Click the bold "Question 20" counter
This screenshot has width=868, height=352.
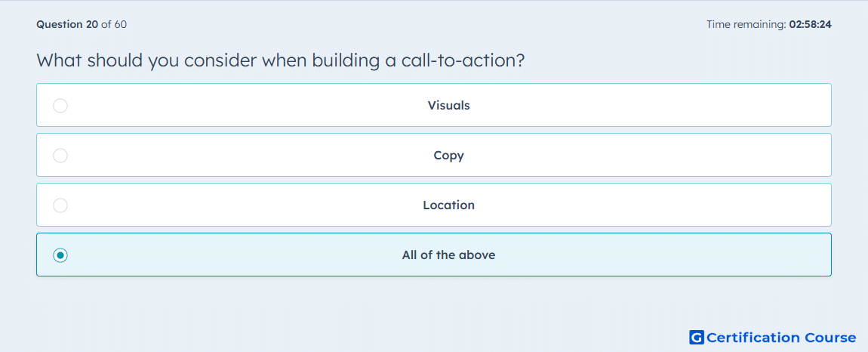click(67, 24)
